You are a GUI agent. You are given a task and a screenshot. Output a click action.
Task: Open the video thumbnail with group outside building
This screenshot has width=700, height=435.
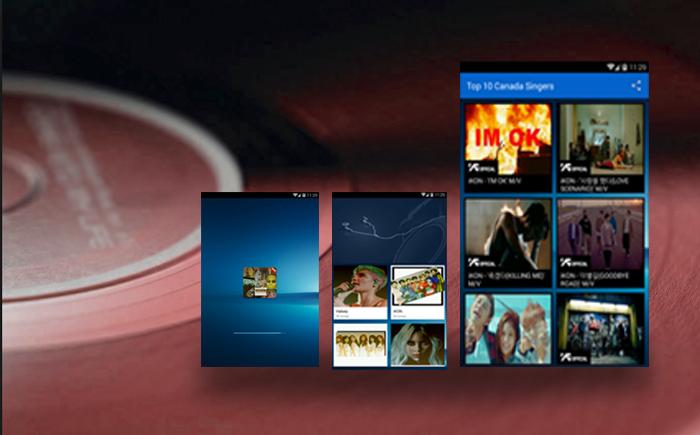[x=600, y=328]
